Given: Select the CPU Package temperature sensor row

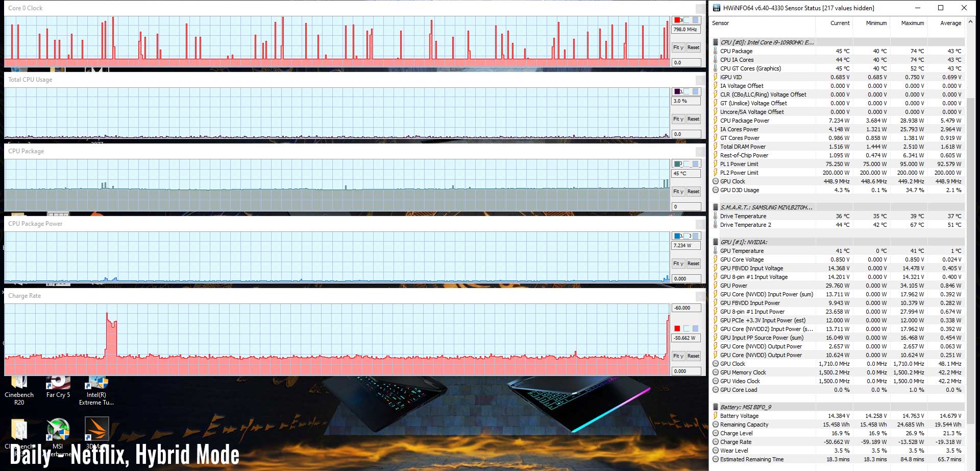Looking at the screenshot, I should [x=736, y=51].
